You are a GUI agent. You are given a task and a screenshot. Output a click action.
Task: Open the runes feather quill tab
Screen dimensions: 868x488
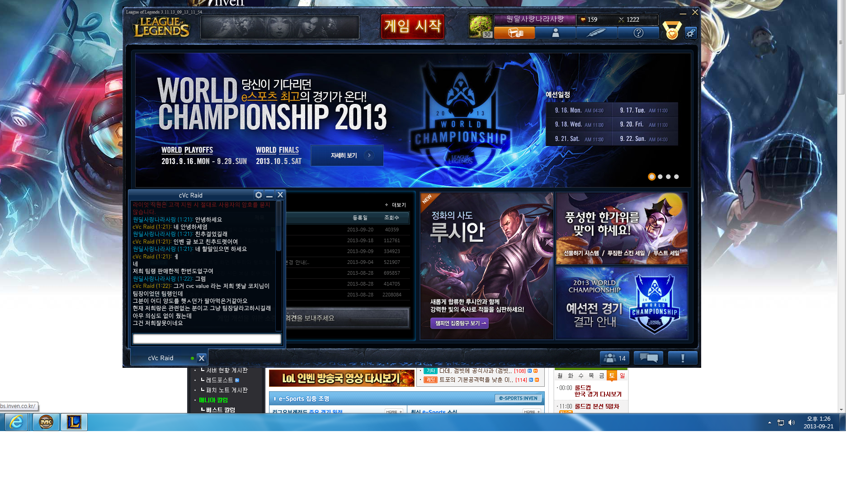(597, 33)
